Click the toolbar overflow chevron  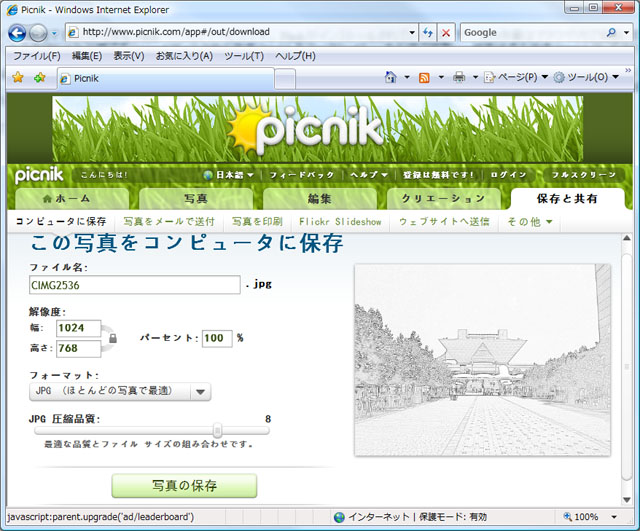[628, 70]
